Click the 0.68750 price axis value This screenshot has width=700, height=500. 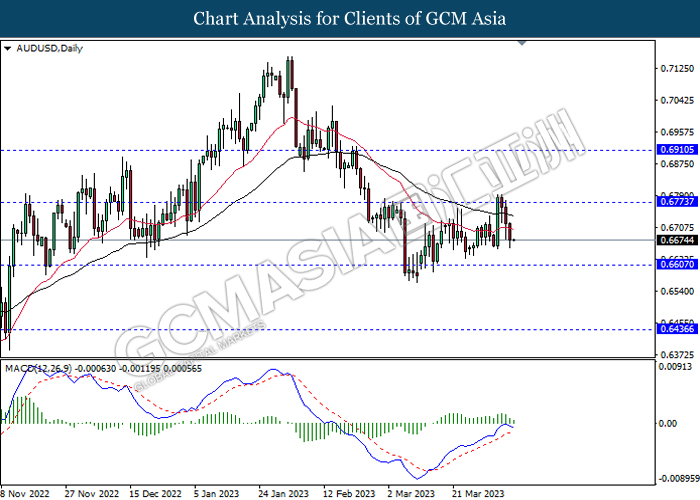pyautogui.click(x=677, y=164)
